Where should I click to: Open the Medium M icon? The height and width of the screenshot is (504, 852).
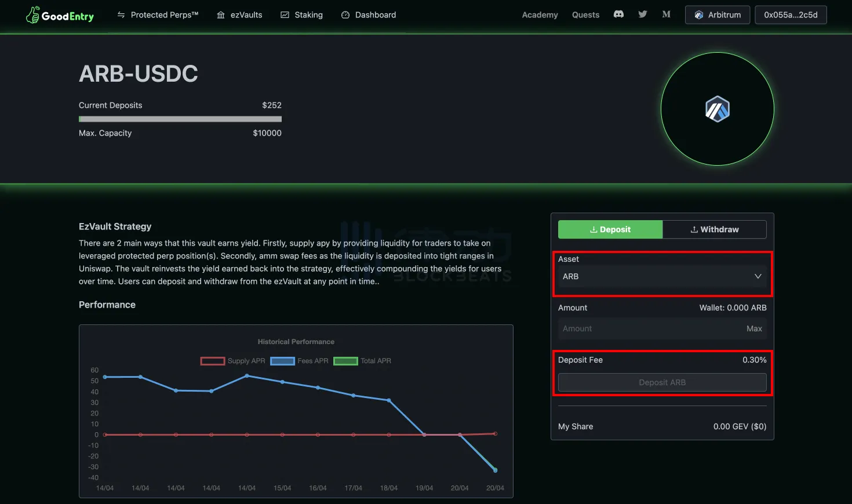(666, 14)
